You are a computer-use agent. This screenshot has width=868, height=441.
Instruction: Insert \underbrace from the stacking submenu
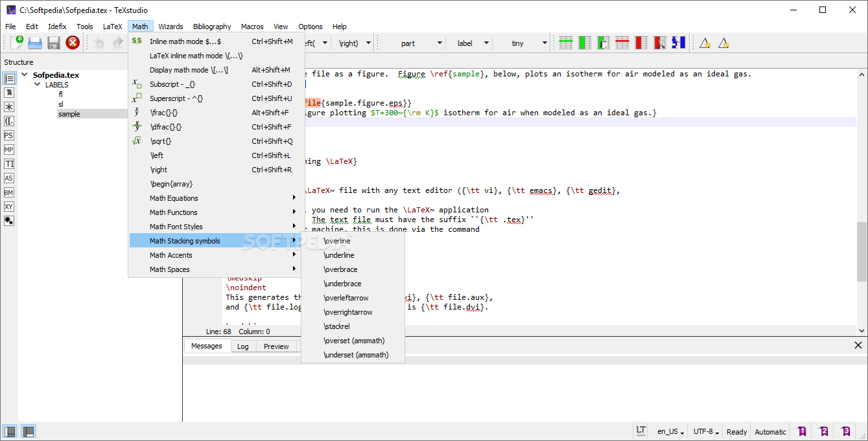click(353, 284)
